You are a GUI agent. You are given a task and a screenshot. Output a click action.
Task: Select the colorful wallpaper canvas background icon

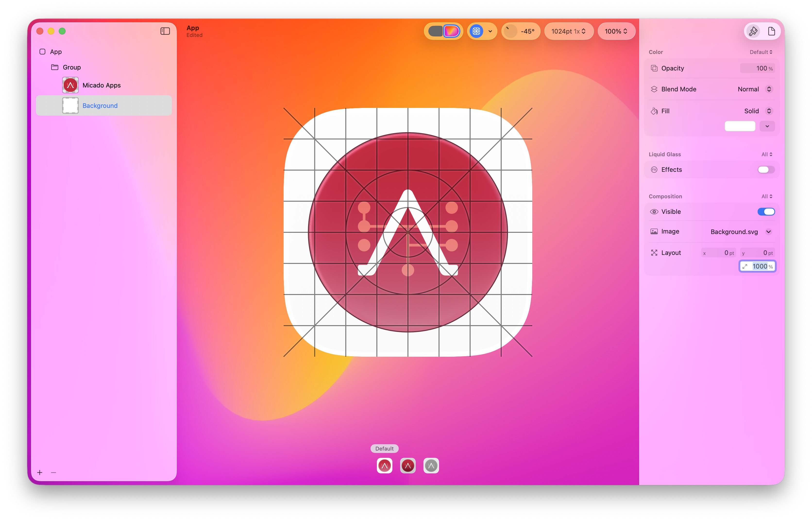click(x=452, y=31)
